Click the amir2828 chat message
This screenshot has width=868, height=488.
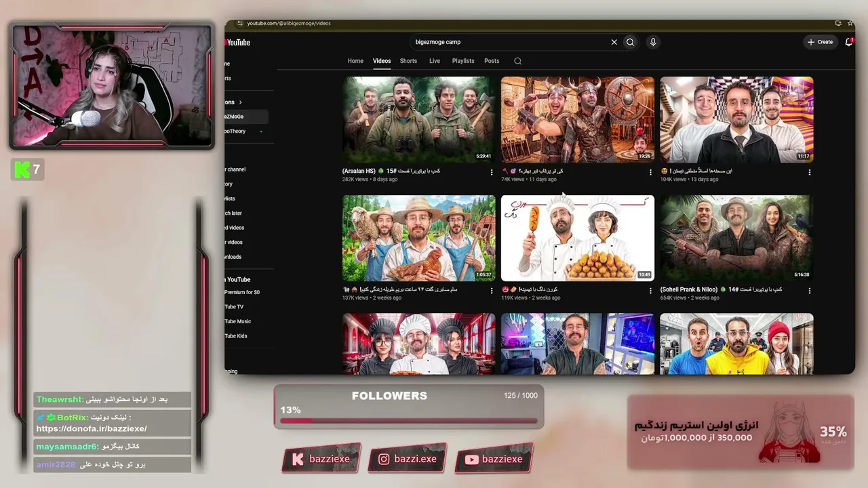click(x=113, y=464)
